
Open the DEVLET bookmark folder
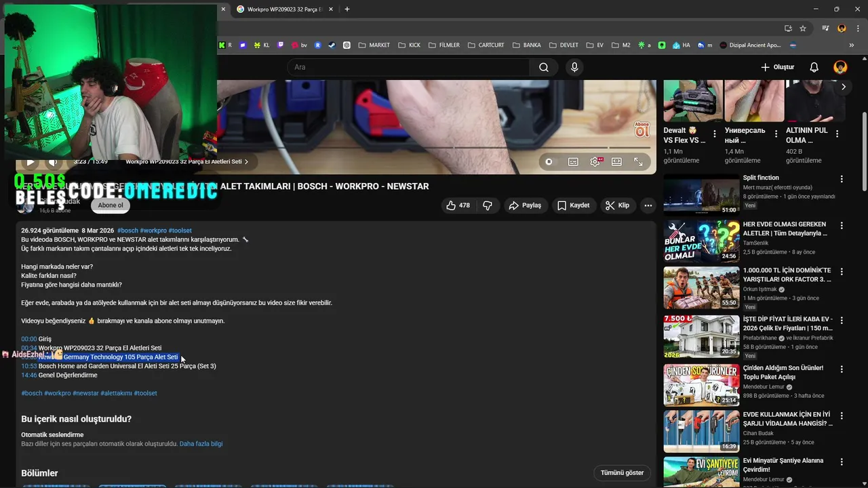click(564, 45)
